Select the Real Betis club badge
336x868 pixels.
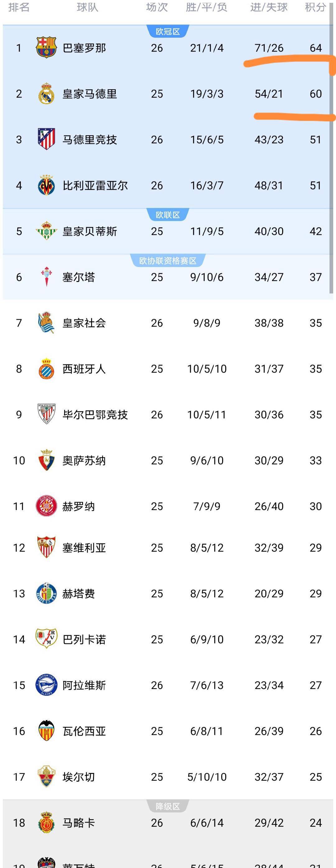(x=47, y=231)
